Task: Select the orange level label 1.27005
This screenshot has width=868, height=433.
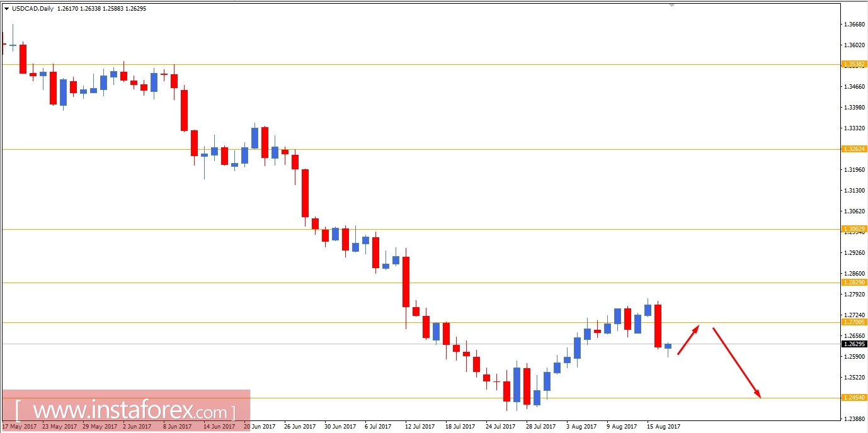Action: [853, 322]
